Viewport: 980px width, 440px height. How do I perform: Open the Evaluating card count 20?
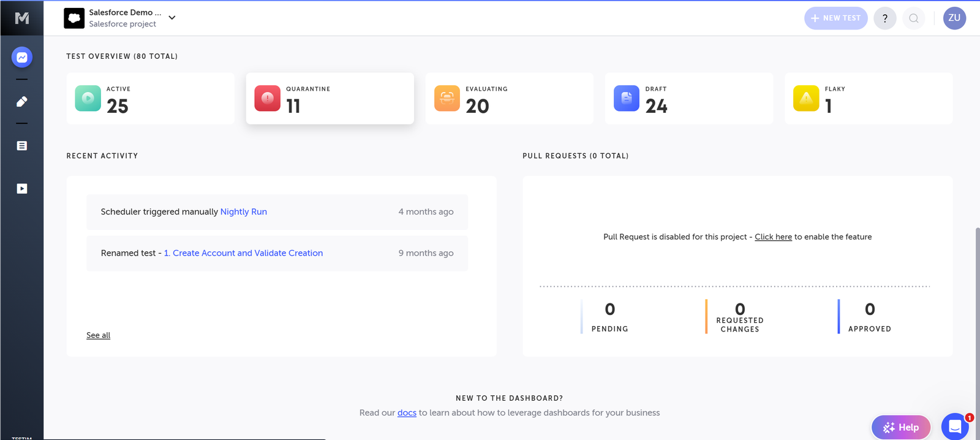(478, 107)
